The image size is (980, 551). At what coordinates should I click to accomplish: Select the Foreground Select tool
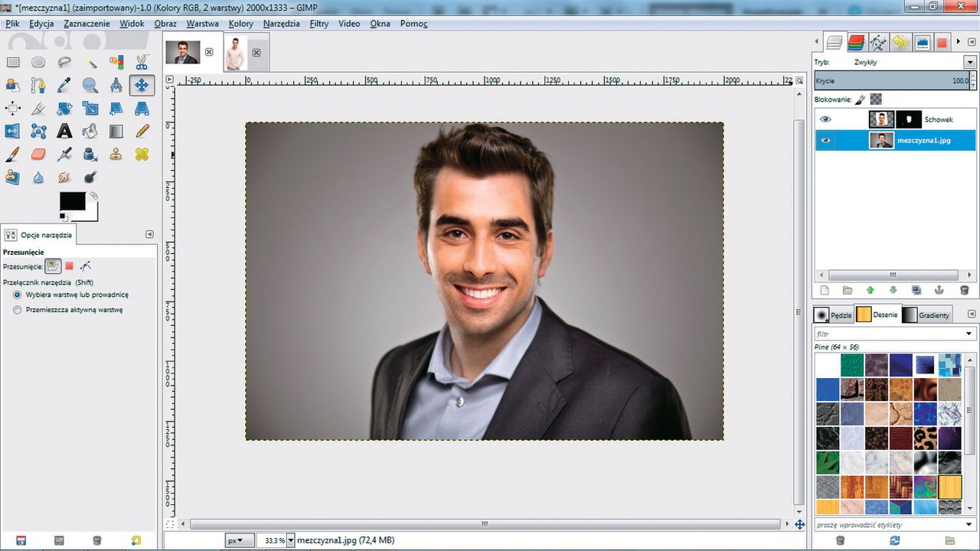tap(13, 85)
